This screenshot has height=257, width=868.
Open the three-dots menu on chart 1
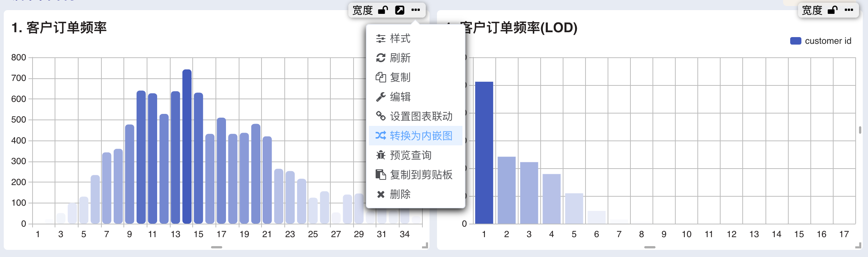[416, 10]
